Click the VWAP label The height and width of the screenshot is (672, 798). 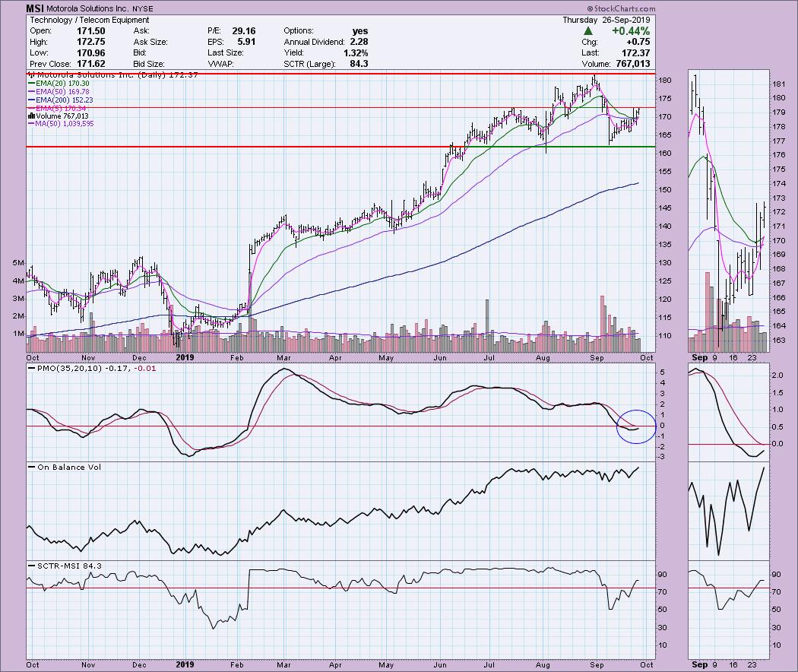pyautogui.click(x=220, y=64)
